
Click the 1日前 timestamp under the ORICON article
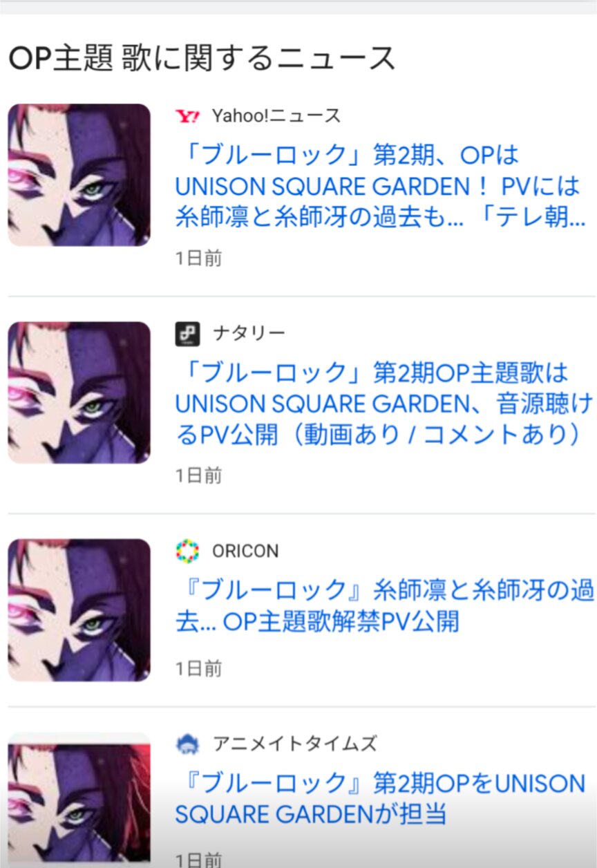[x=198, y=668]
